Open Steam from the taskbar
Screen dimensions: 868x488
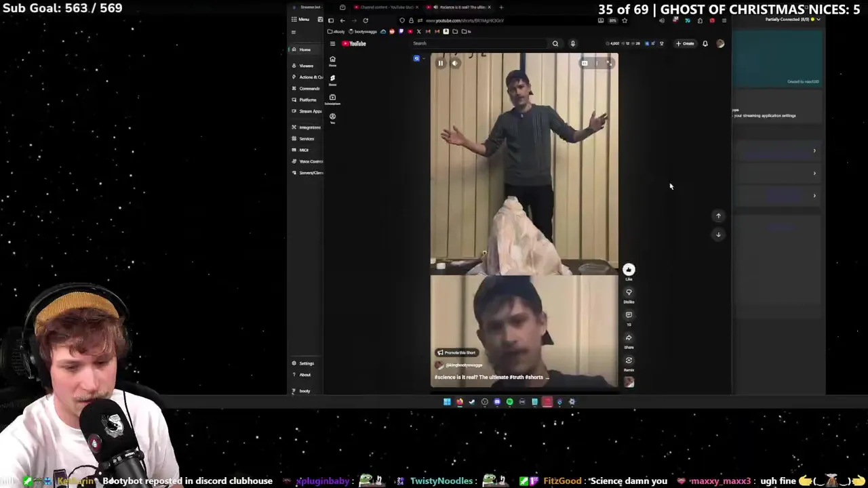tap(472, 402)
